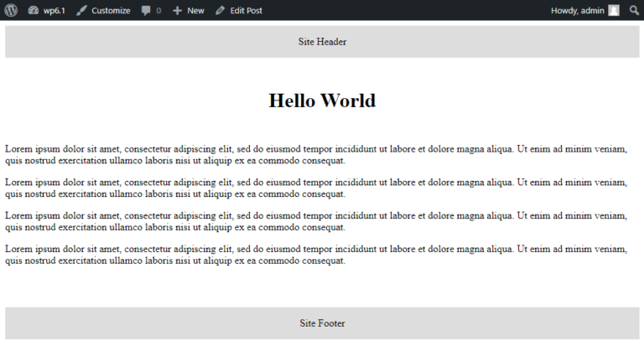Click the last Lorem ipsum paragraph
Screen dimensions: 644x356
[315, 255]
